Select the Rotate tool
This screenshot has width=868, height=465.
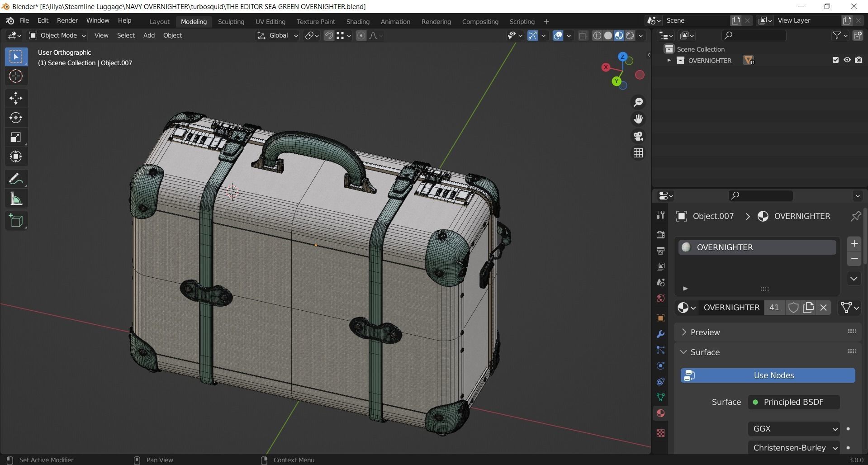(x=16, y=118)
